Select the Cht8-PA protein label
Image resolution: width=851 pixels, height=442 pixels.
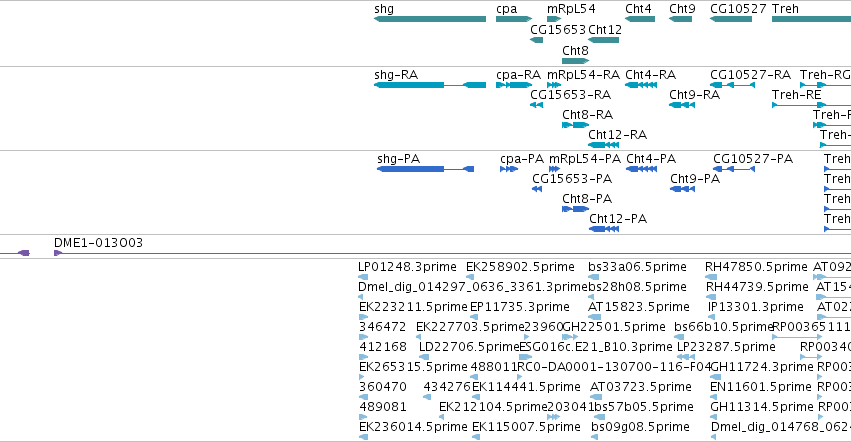click(x=587, y=199)
